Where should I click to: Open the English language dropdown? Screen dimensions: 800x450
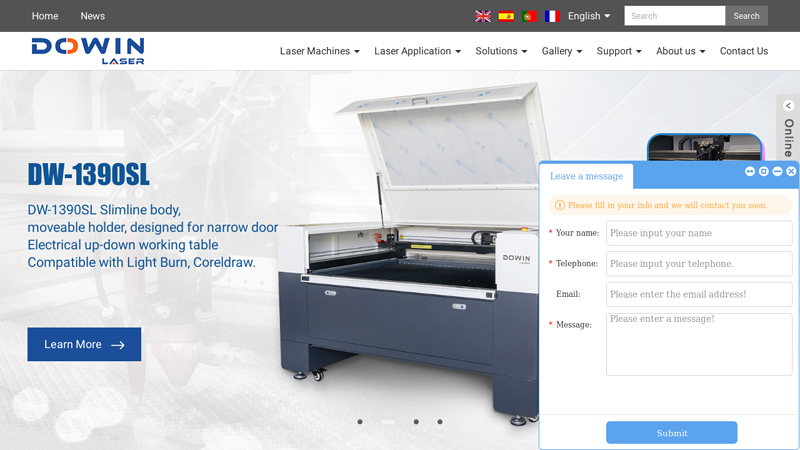[x=589, y=16]
